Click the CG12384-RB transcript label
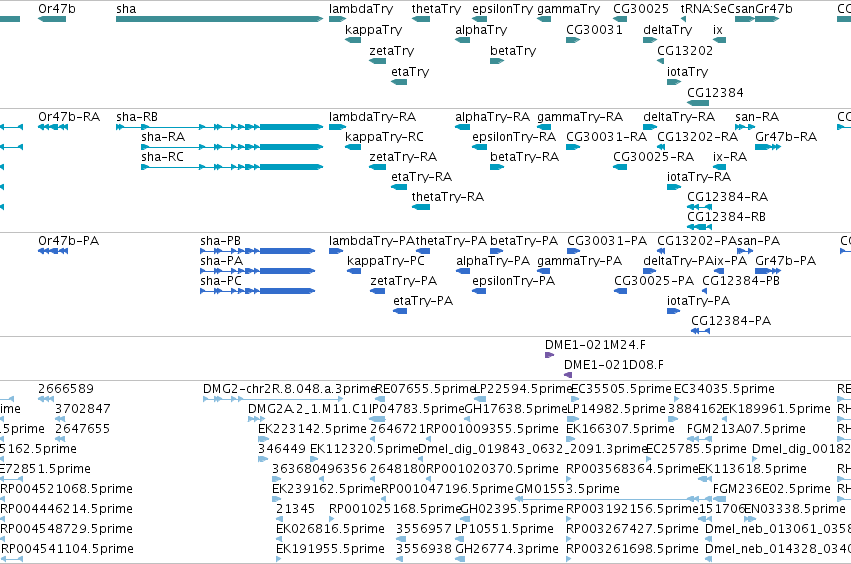The image size is (851, 564). pyautogui.click(x=726, y=217)
